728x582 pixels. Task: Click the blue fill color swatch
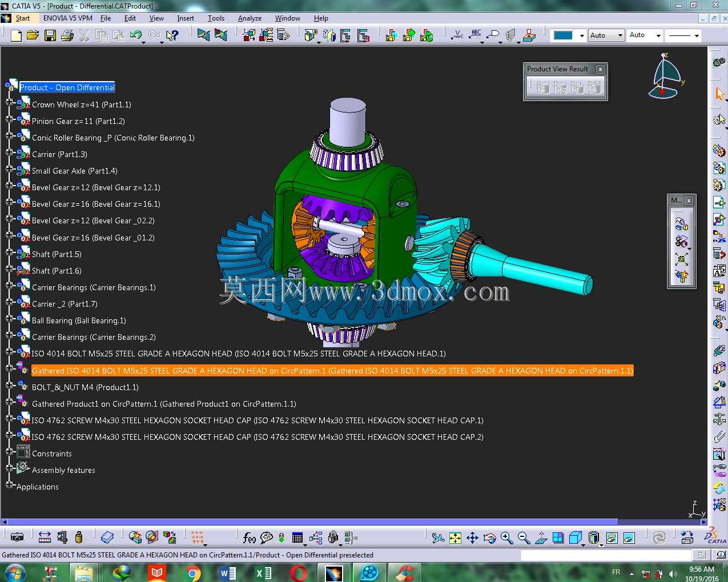coord(563,35)
